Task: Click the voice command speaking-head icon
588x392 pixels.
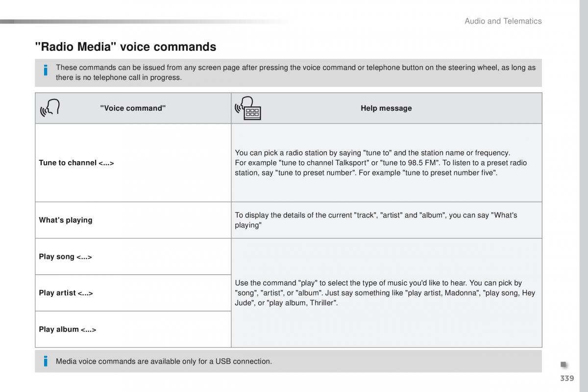Action: (49, 108)
